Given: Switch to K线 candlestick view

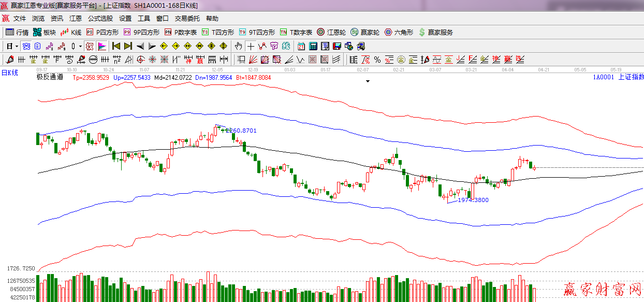Looking at the screenshot, I should point(70,32).
